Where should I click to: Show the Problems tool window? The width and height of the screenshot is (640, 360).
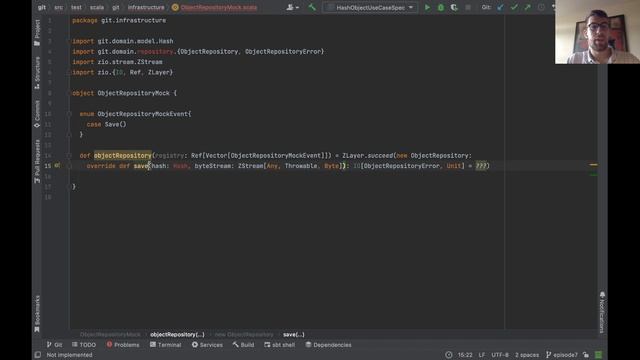(x=123, y=345)
